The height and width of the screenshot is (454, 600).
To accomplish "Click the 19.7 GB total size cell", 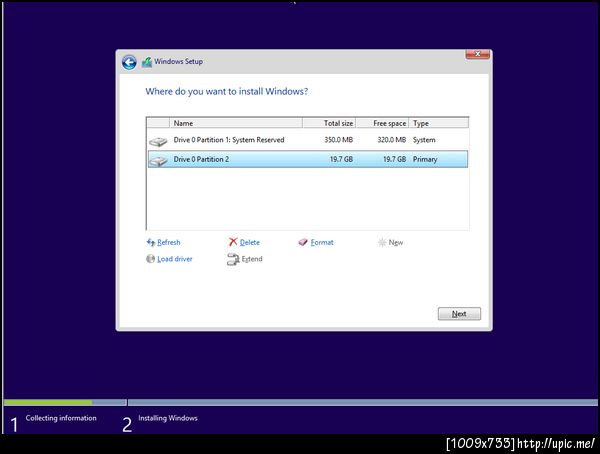I will (341, 159).
